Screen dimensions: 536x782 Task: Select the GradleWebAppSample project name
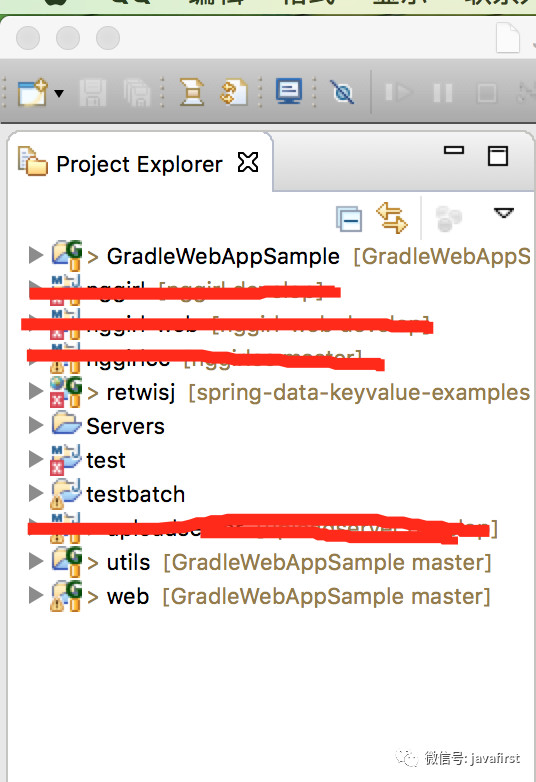click(x=223, y=256)
